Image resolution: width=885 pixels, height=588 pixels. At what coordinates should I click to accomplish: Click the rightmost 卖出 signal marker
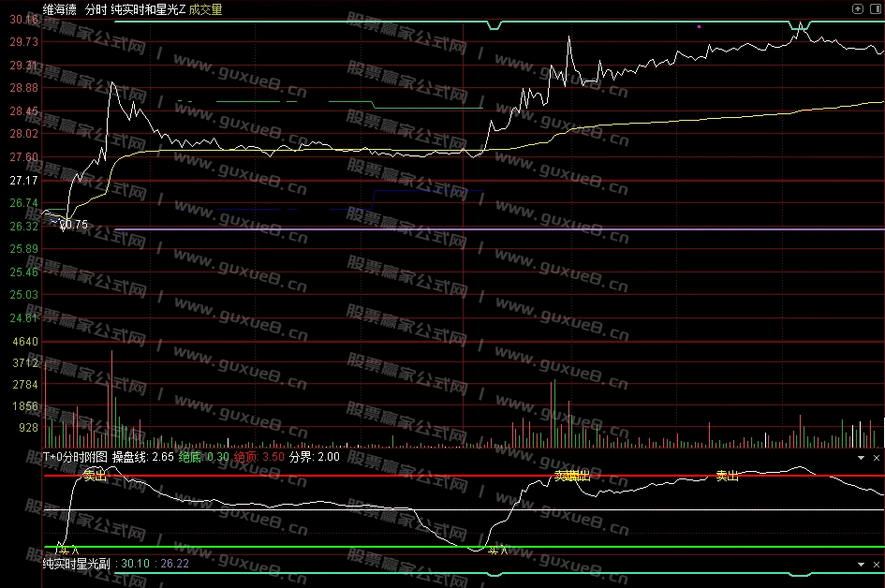pyautogui.click(x=727, y=476)
